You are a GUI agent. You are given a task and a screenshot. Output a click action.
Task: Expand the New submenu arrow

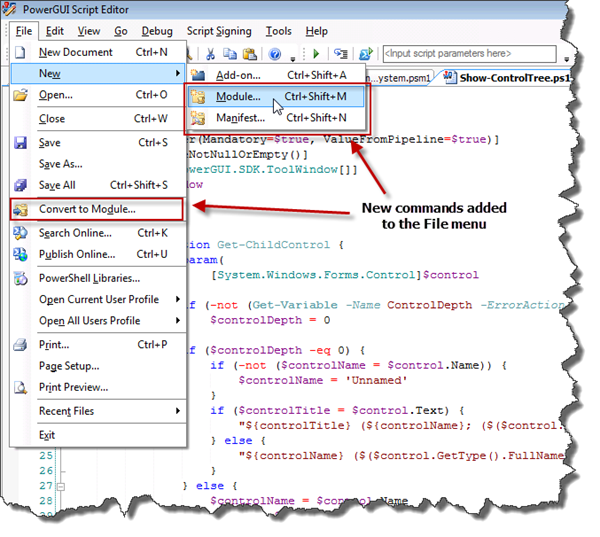(x=178, y=73)
